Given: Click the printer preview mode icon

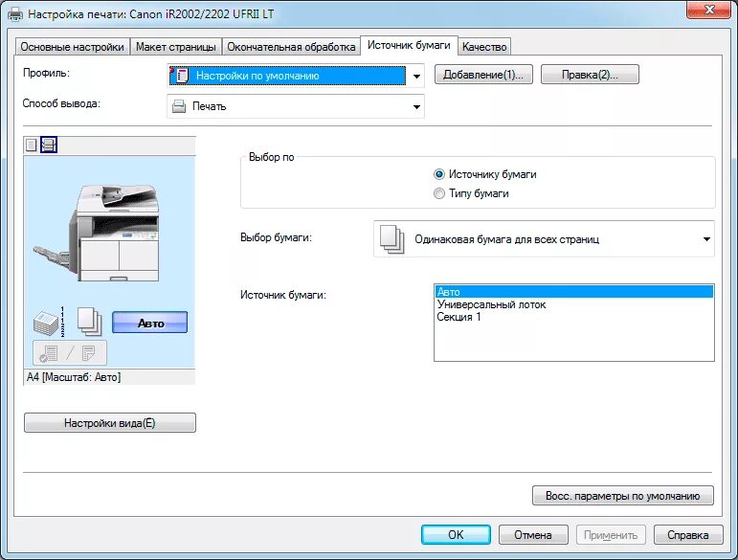Looking at the screenshot, I should [49, 145].
